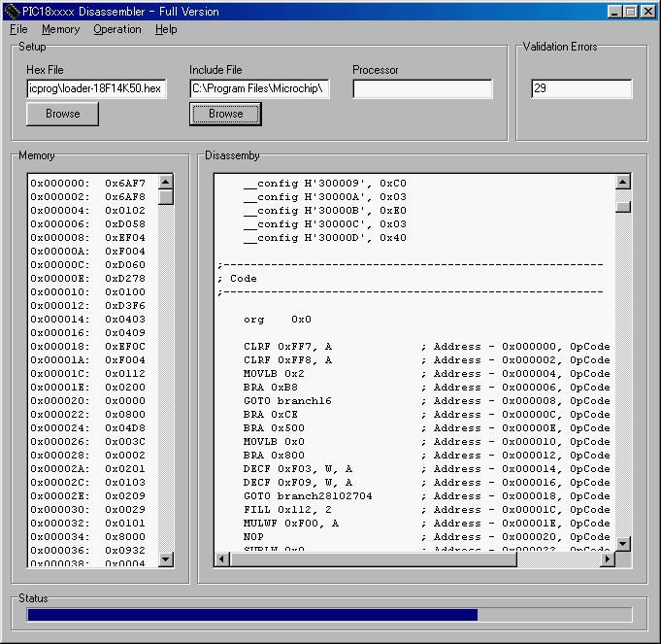
Task: Click the BRA 0x500 instruction
Action: (274, 427)
